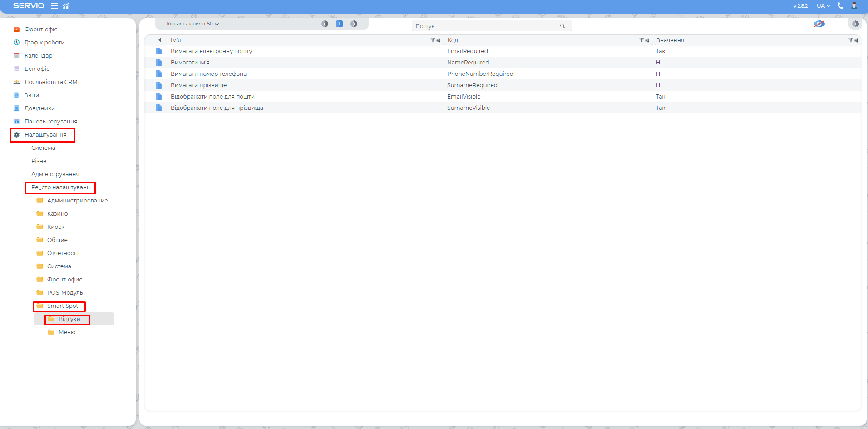Viewport: 868px width, 429px height.
Task: Click the search magnifier icon
Action: 562,26
